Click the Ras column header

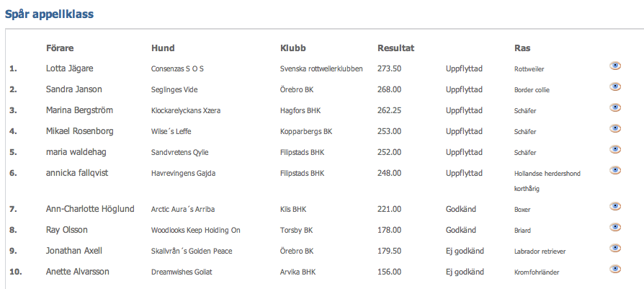point(522,48)
